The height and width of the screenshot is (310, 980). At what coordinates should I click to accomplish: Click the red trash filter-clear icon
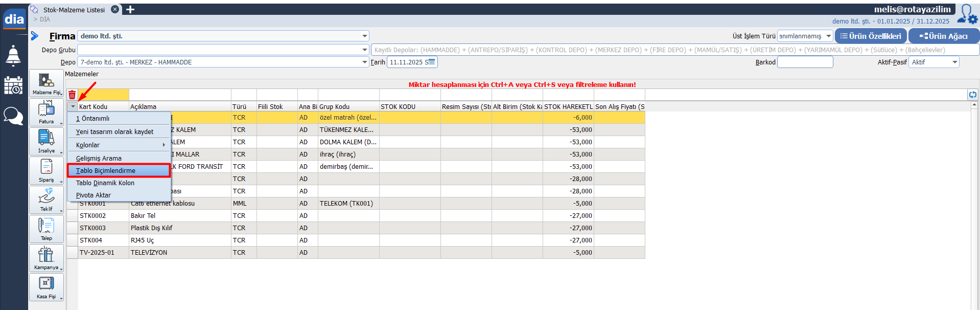pyautogui.click(x=72, y=95)
